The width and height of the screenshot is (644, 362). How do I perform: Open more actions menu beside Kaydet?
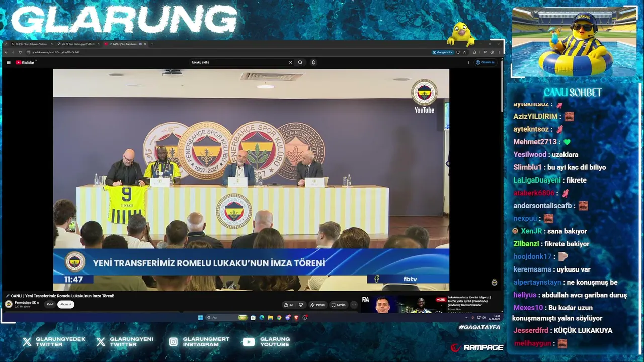click(354, 305)
